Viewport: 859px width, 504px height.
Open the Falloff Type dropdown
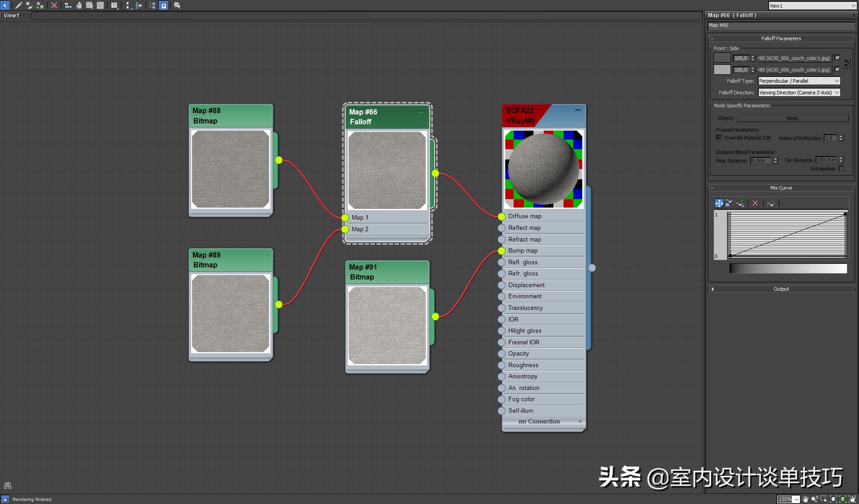(x=799, y=81)
